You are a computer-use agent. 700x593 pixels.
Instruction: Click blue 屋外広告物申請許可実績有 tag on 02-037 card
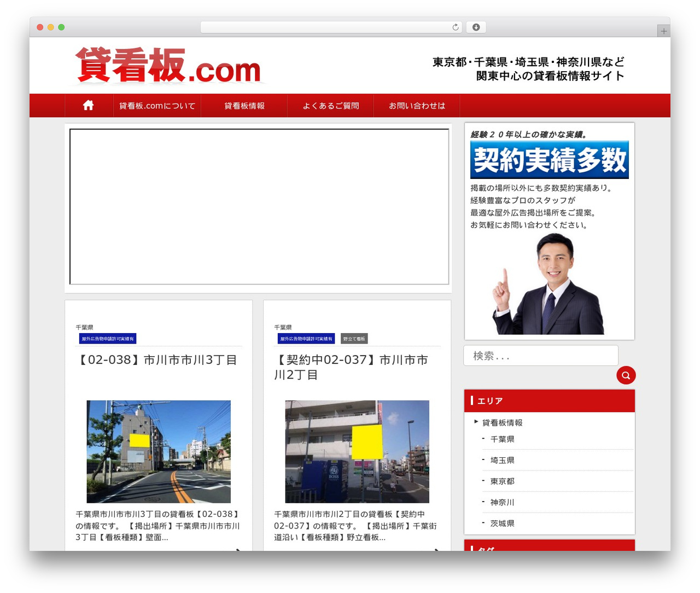(306, 339)
